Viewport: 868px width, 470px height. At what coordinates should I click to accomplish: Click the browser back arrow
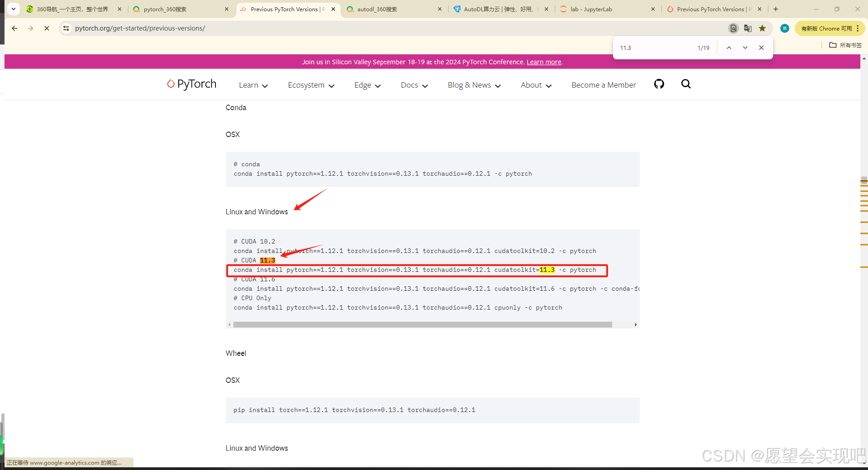[x=14, y=28]
